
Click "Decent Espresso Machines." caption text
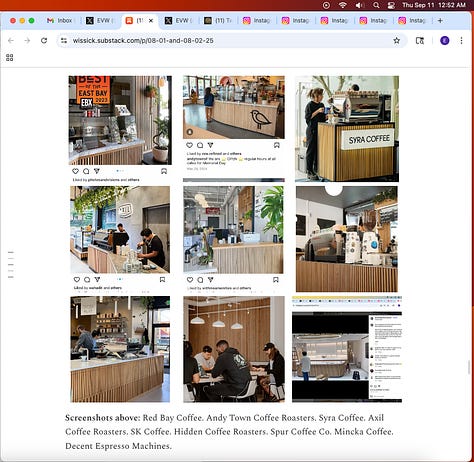coord(118,446)
